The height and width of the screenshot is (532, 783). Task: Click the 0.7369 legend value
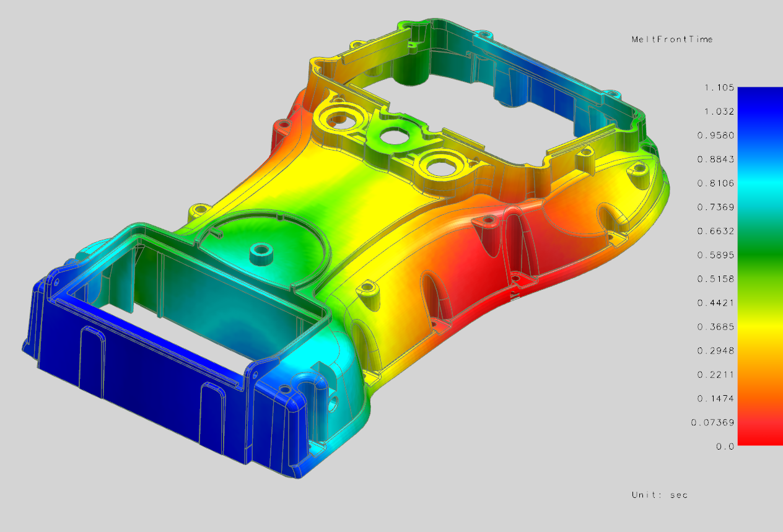click(x=715, y=206)
